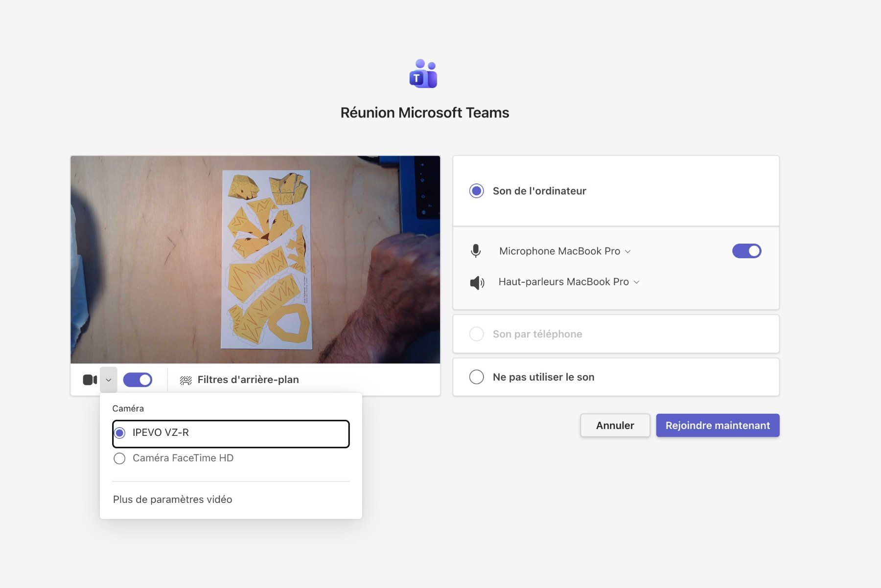Collapse the camera selection chevron
881x588 pixels.
point(109,380)
